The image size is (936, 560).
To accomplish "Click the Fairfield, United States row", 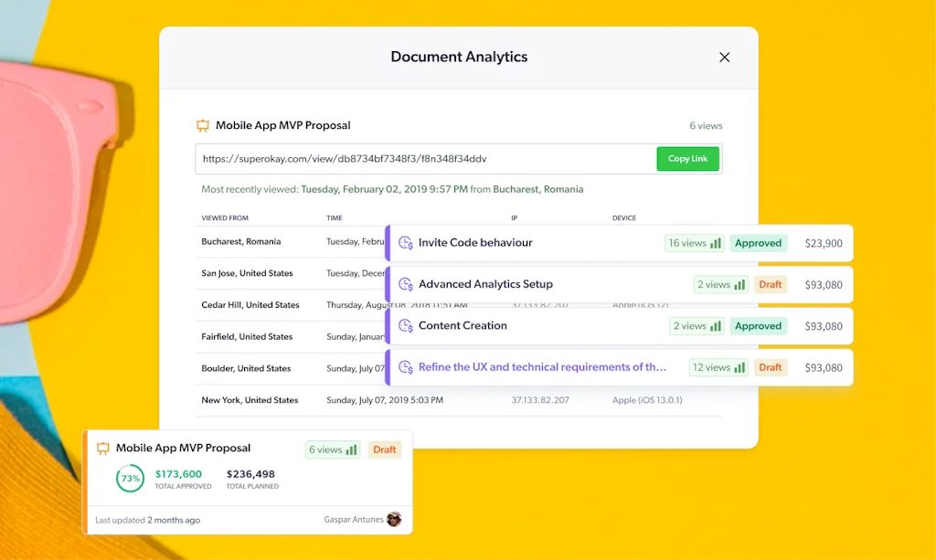I will point(292,336).
